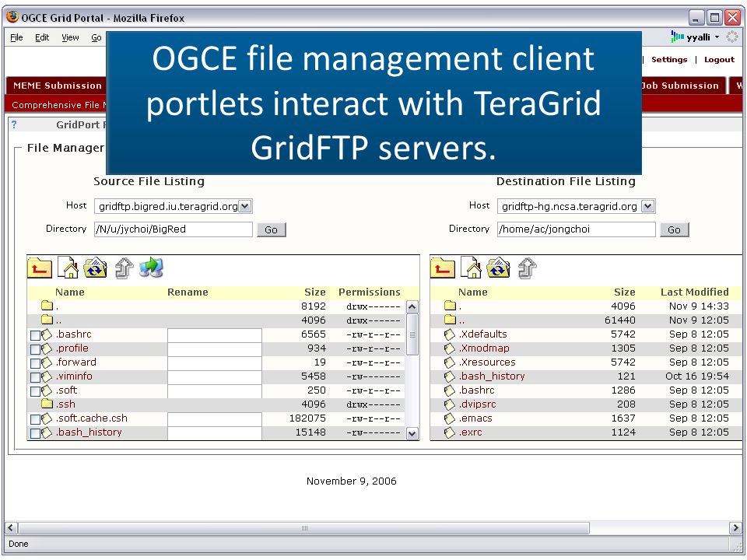Click the file icon next to .Xdefaults
This screenshot has height=560, width=747.
(x=449, y=334)
